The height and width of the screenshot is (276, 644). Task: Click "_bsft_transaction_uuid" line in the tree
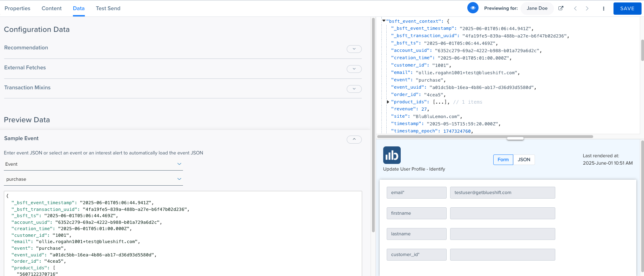click(480, 36)
